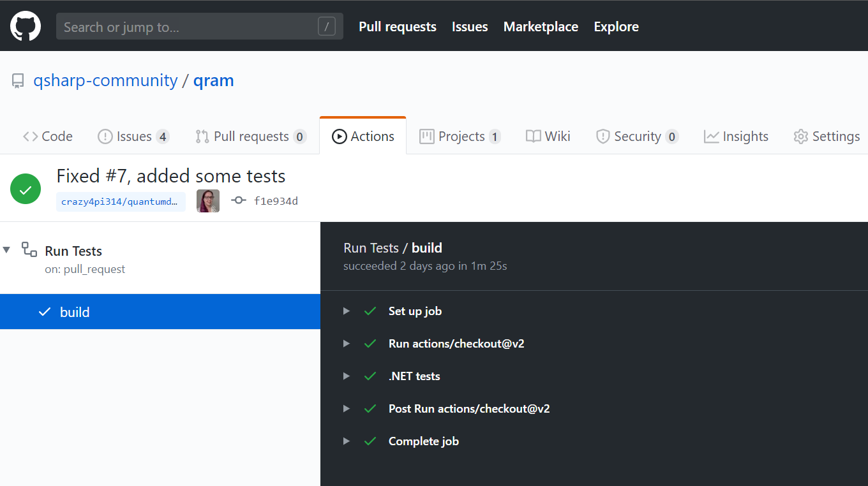Click the green check next to Set up job
Screen dimensions: 868x486
370,311
